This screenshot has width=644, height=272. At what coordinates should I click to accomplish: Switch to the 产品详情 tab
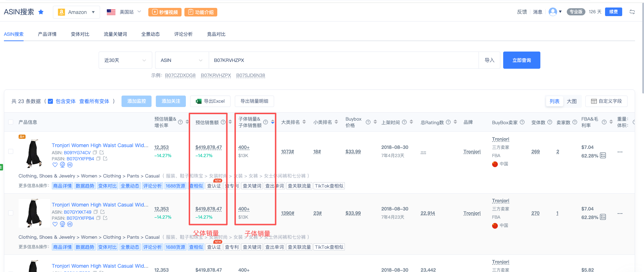point(47,34)
